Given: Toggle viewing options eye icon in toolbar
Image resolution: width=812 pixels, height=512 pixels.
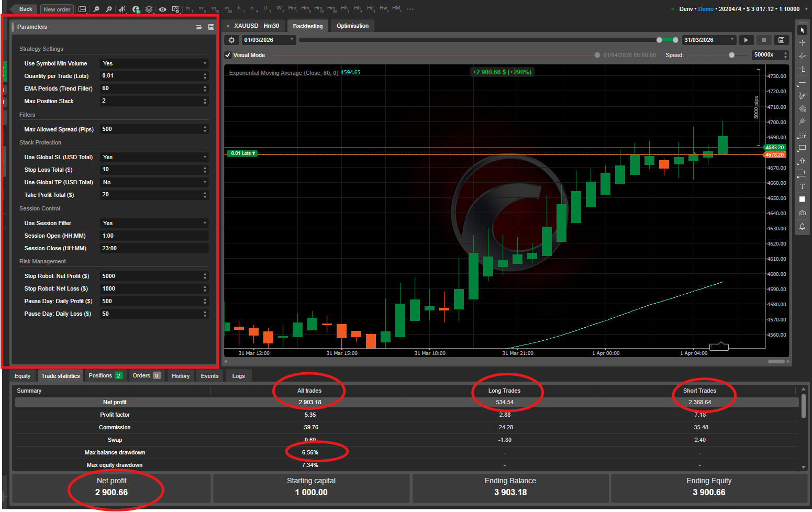Looking at the screenshot, I should [163, 9].
